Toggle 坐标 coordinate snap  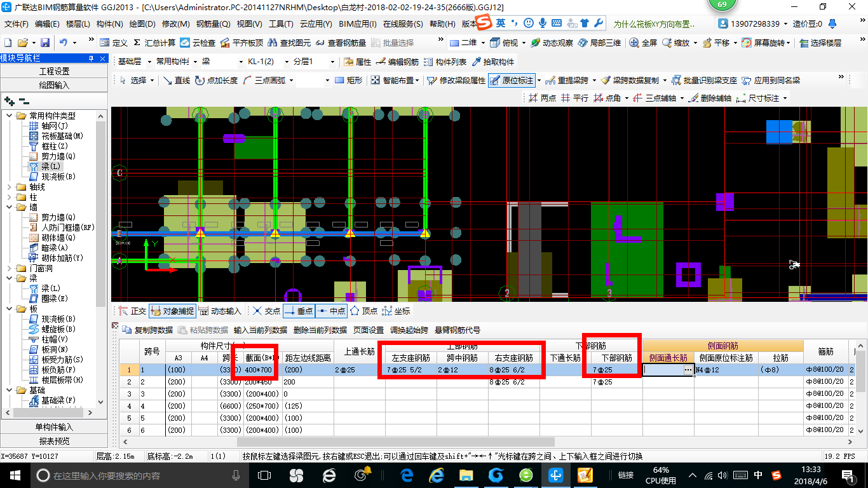[396, 311]
